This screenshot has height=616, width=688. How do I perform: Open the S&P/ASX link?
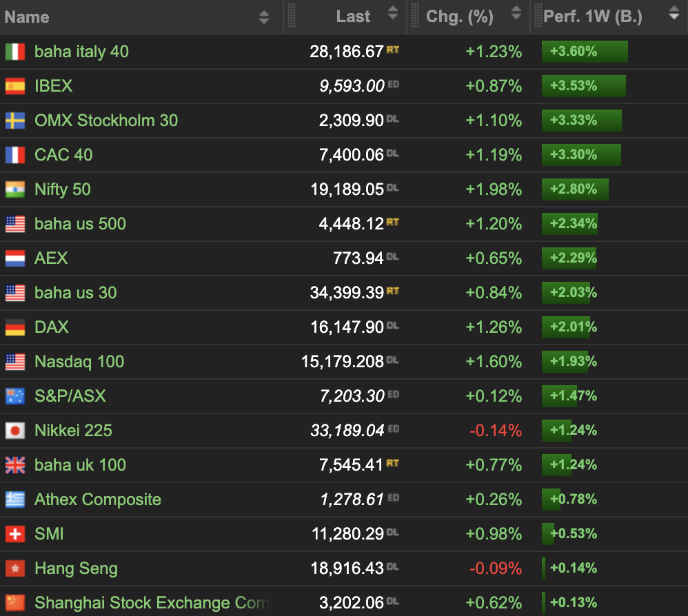pos(70,396)
